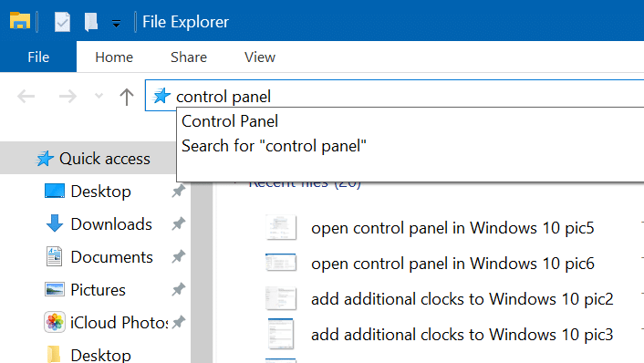Click the navigation pane vertical scrollbar

coord(202,273)
